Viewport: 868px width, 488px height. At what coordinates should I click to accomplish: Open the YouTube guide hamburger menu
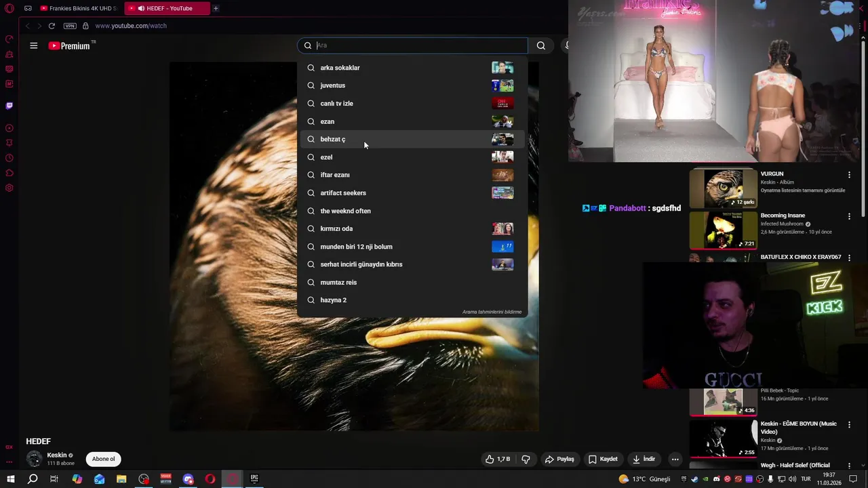[x=33, y=45]
